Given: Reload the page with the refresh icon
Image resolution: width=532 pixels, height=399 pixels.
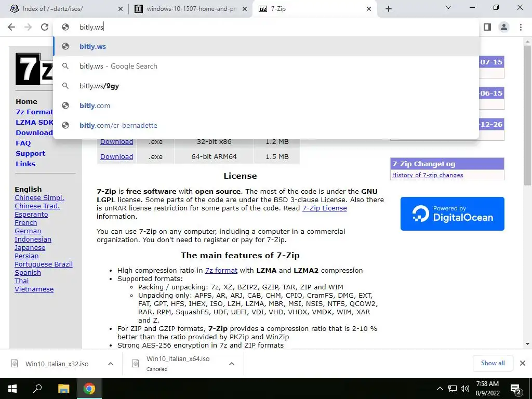Looking at the screenshot, I should 45,27.
